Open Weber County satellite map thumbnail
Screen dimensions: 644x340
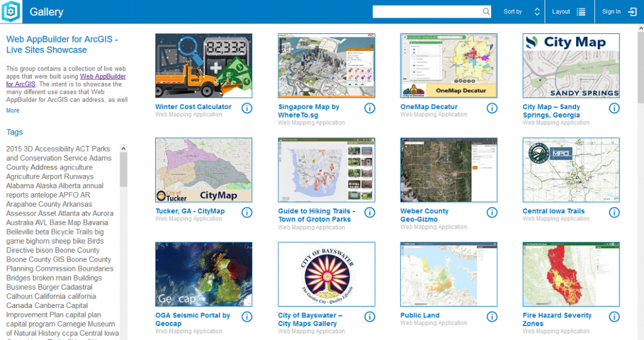[x=449, y=170]
